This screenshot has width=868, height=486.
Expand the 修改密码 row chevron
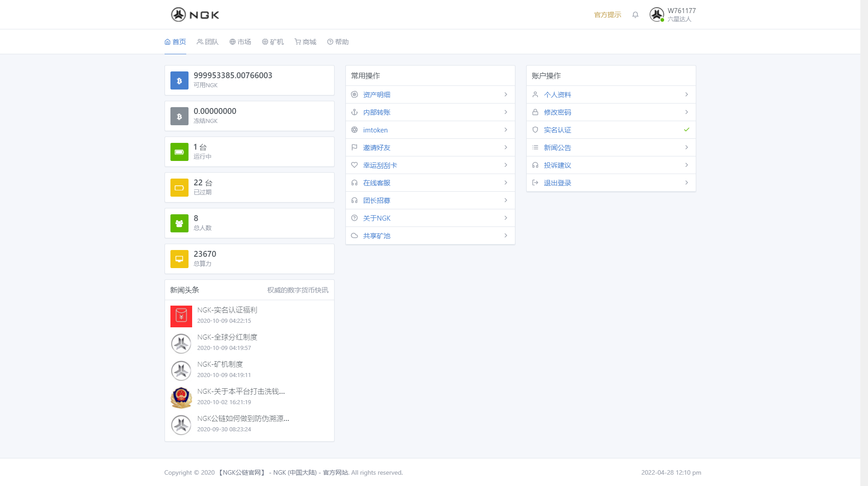(x=687, y=112)
